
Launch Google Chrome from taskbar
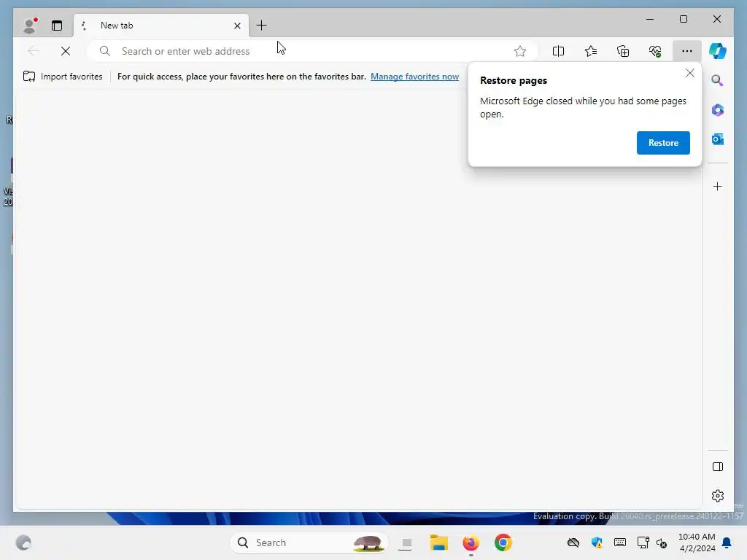click(x=503, y=542)
